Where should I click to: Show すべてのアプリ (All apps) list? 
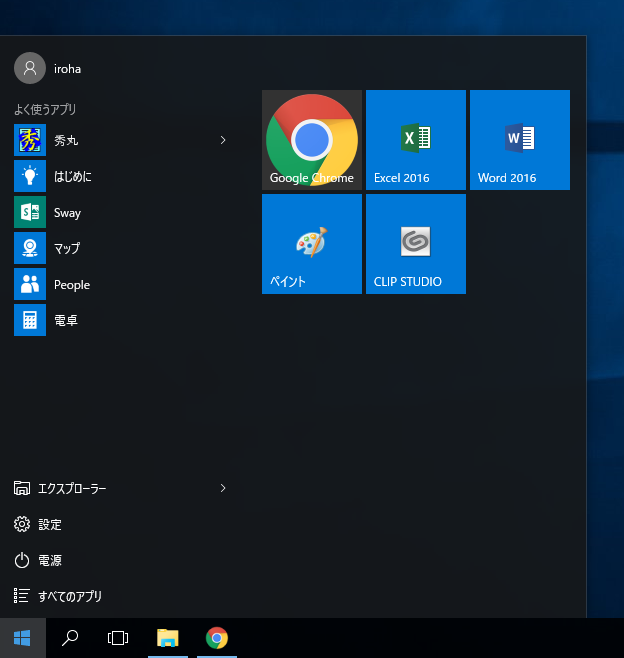[70, 596]
